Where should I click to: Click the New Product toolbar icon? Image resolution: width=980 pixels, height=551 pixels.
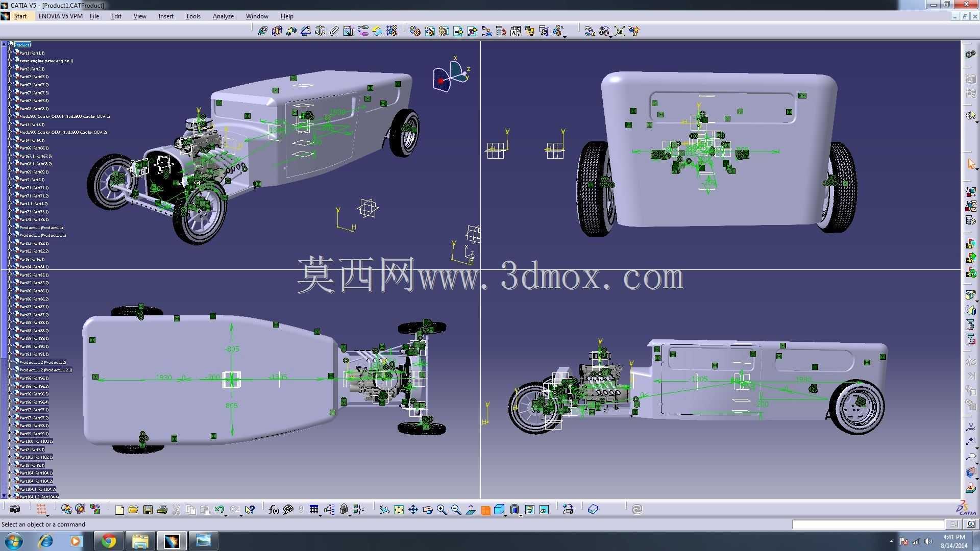[x=429, y=31]
